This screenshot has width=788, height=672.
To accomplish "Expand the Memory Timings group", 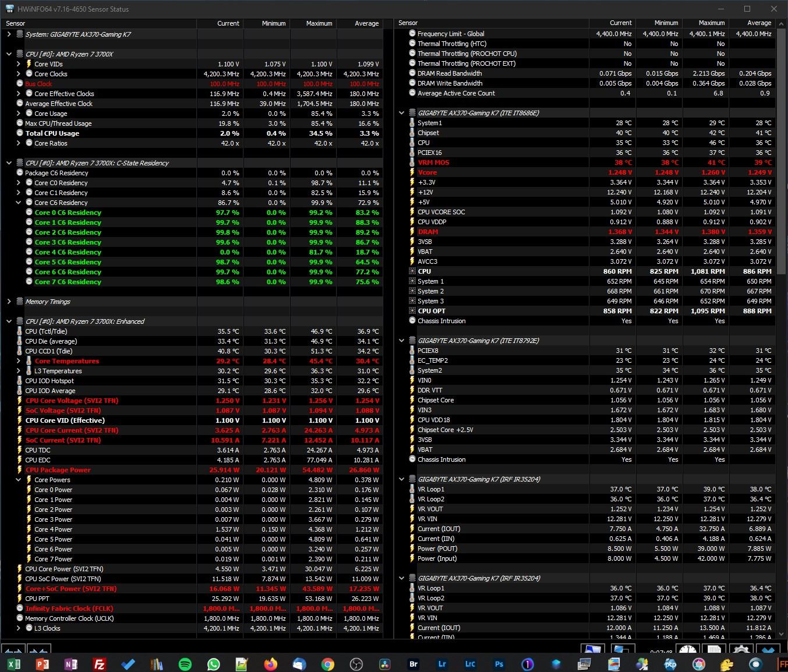I will [x=9, y=302].
